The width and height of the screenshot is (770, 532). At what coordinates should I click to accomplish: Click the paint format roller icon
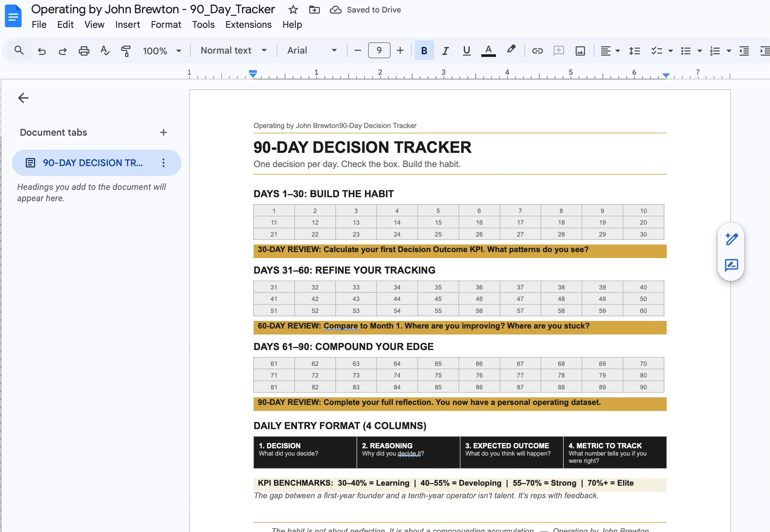tap(126, 51)
